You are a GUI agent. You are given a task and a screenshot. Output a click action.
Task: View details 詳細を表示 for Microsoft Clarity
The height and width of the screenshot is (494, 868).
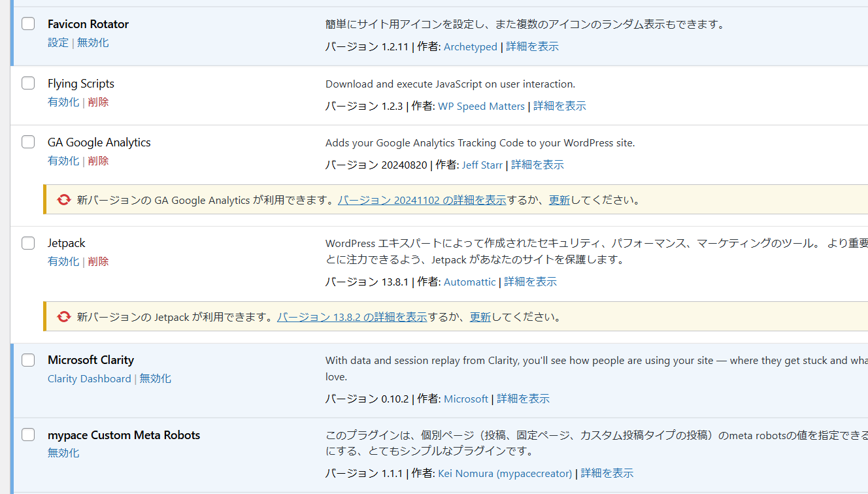(523, 399)
